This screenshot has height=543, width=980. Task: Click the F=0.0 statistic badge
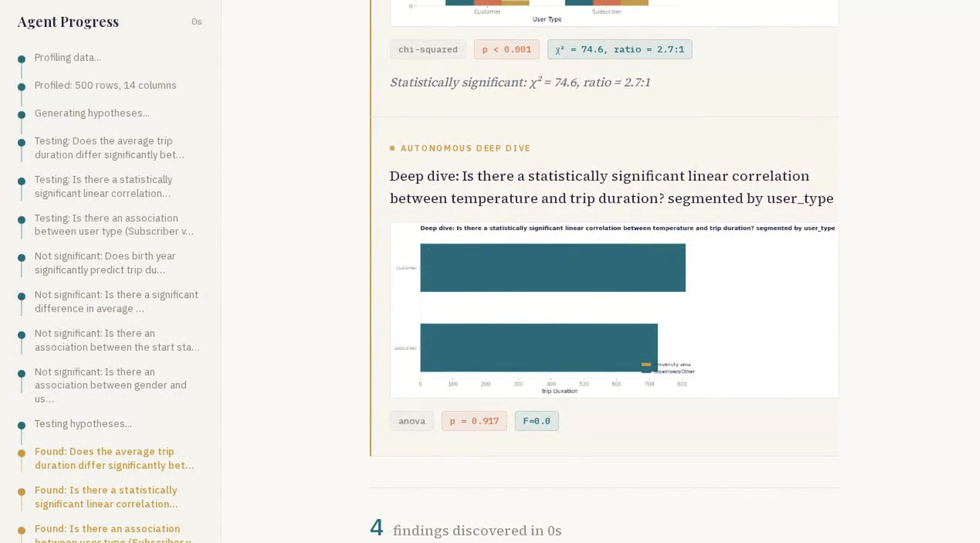pyautogui.click(x=536, y=421)
